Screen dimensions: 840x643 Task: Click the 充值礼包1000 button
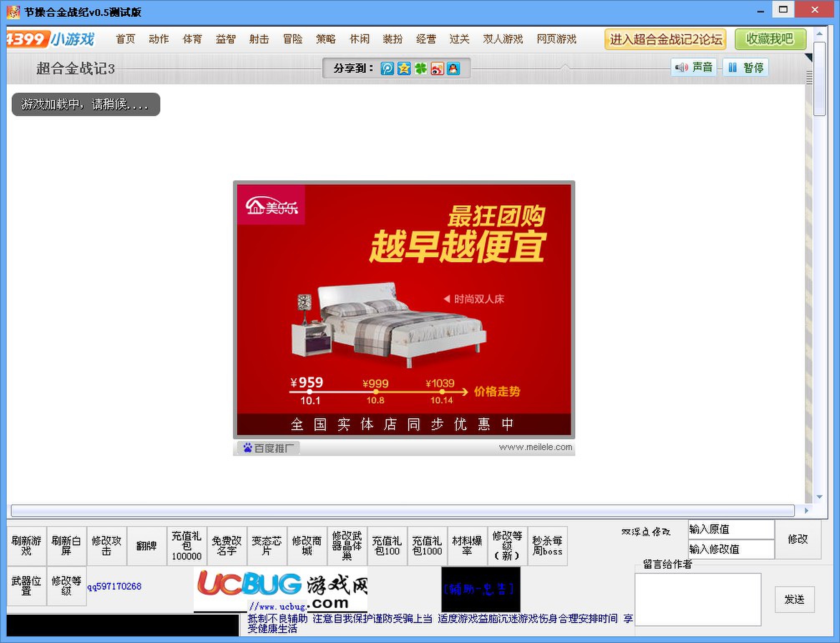pyautogui.click(x=427, y=546)
